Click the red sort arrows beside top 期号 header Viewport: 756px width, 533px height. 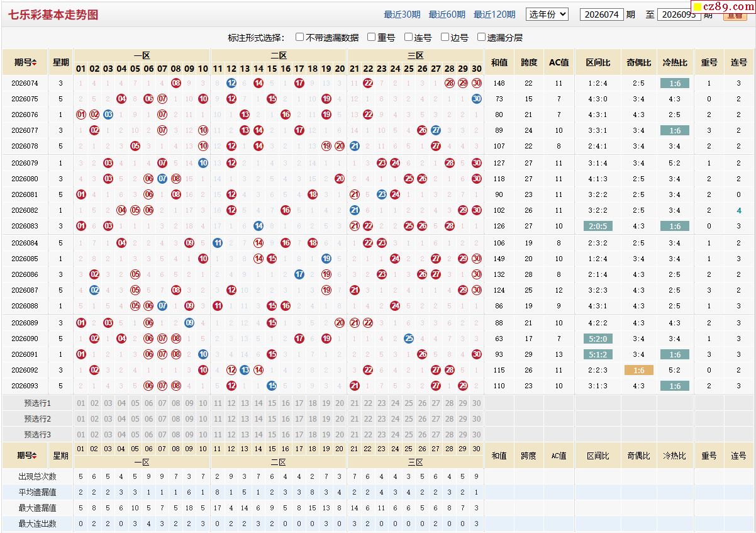35,62
